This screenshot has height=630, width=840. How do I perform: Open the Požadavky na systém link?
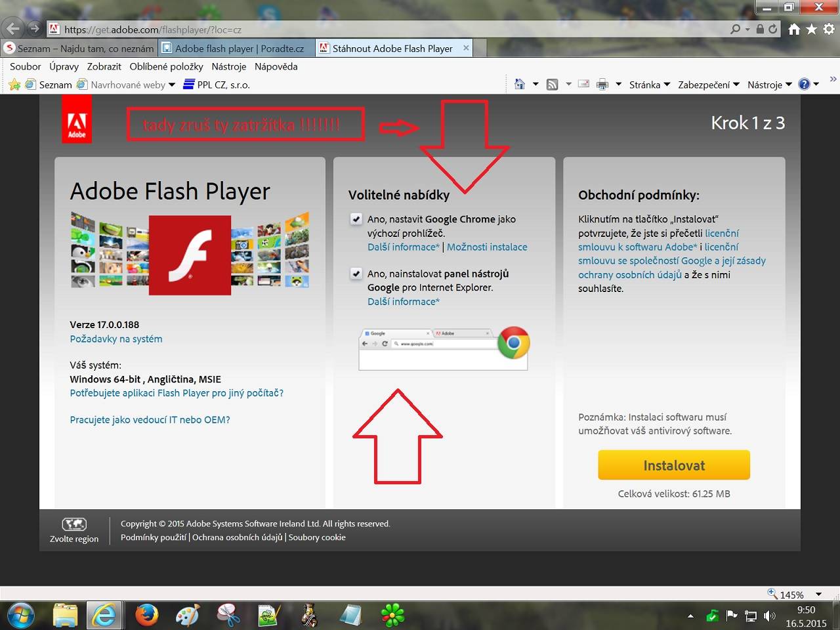pyautogui.click(x=116, y=339)
